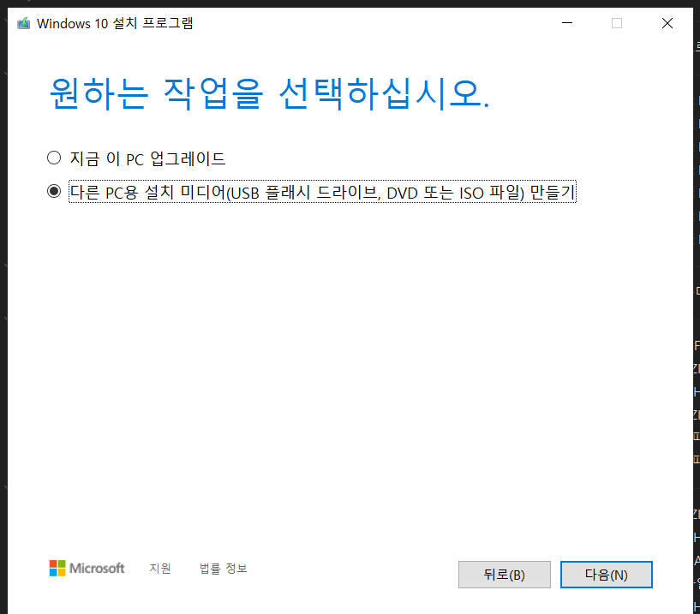
Task: Click the 다음(N) button
Action: (607, 575)
